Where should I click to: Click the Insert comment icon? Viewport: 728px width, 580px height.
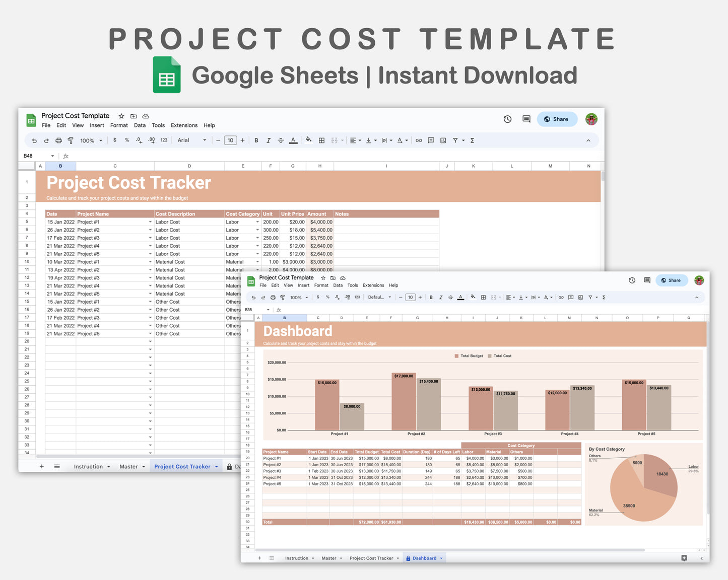click(431, 140)
